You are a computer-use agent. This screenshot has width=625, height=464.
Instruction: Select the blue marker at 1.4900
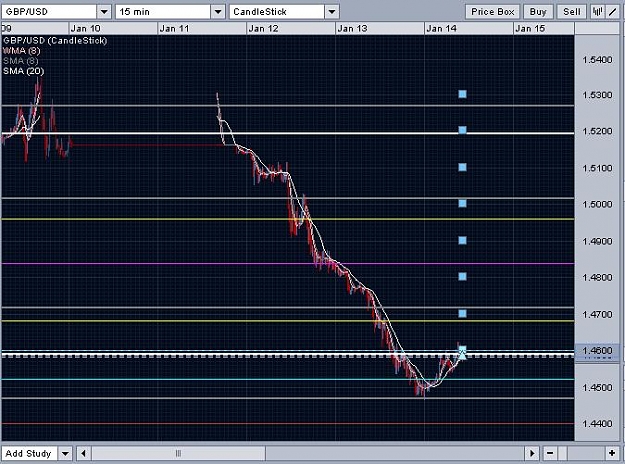coord(462,240)
